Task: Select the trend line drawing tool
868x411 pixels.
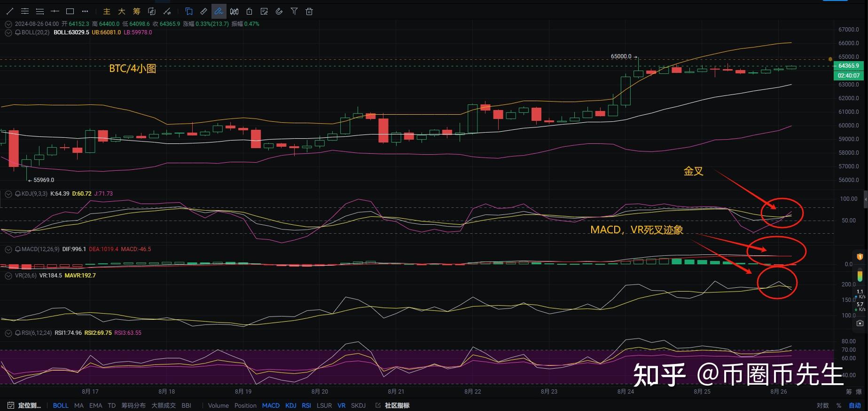Action: [x=9, y=11]
